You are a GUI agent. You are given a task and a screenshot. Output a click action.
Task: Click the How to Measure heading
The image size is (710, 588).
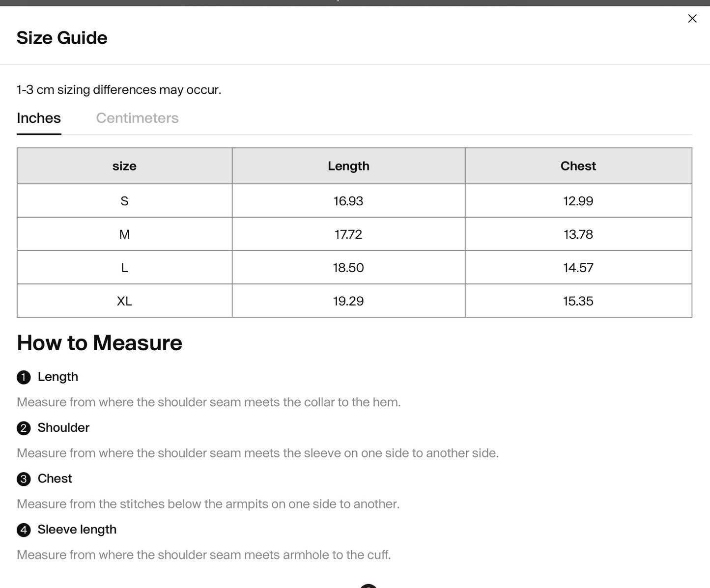pyautogui.click(x=100, y=343)
